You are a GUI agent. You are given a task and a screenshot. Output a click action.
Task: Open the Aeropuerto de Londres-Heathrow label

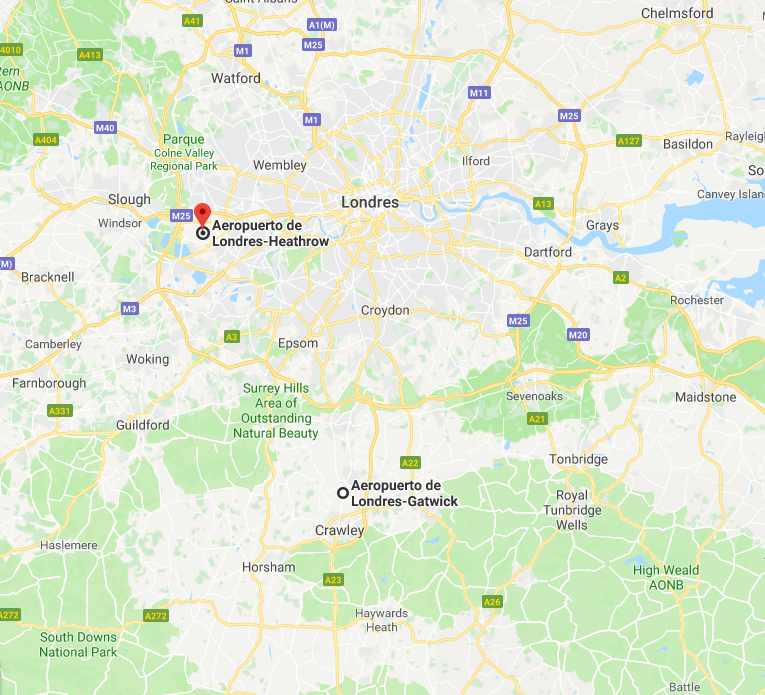click(270, 233)
